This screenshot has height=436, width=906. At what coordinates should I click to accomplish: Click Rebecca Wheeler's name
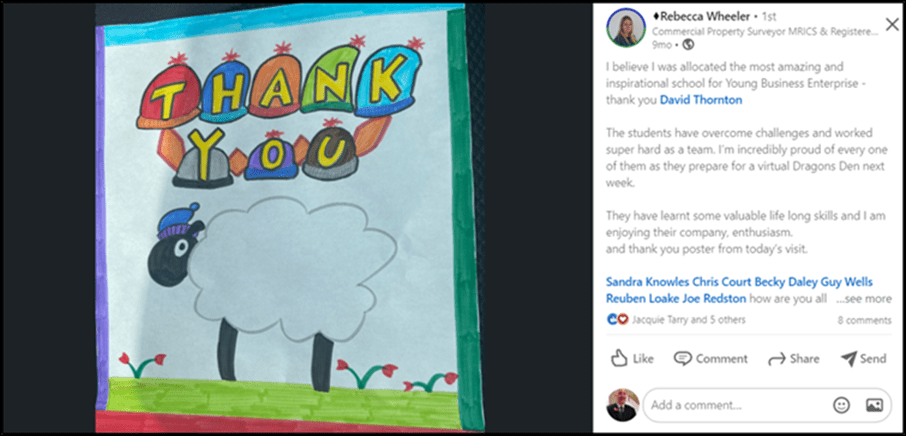click(701, 17)
